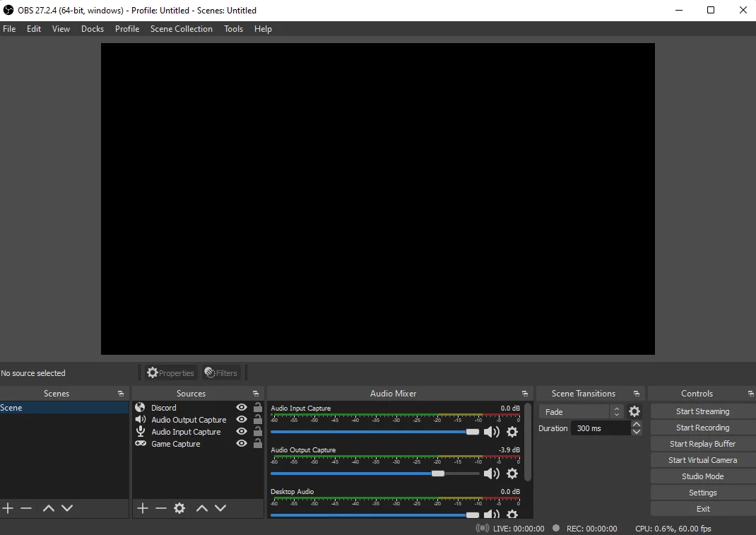Open the Profile menu
756x535 pixels.
[127, 29]
